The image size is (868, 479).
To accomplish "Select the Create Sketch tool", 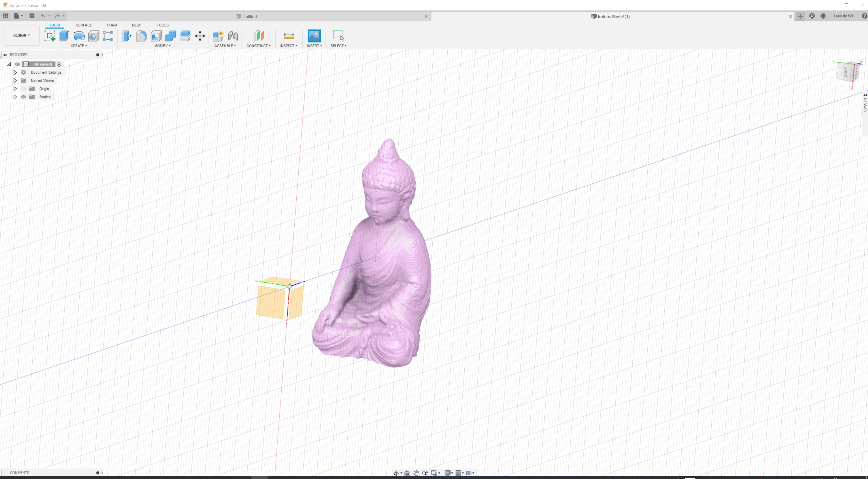I will pyautogui.click(x=49, y=36).
